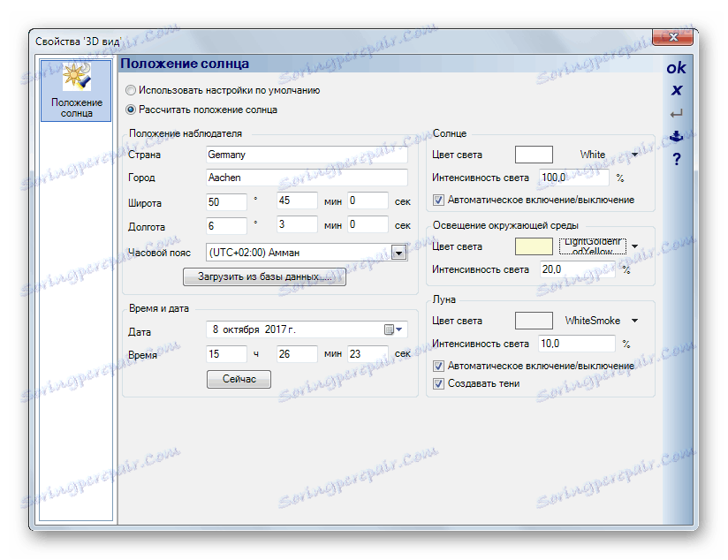Click the enter arrow apply icon

pos(677,113)
